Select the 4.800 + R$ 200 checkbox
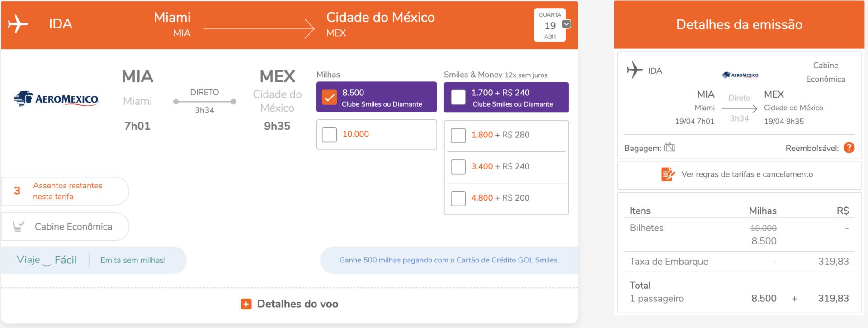 (x=458, y=198)
